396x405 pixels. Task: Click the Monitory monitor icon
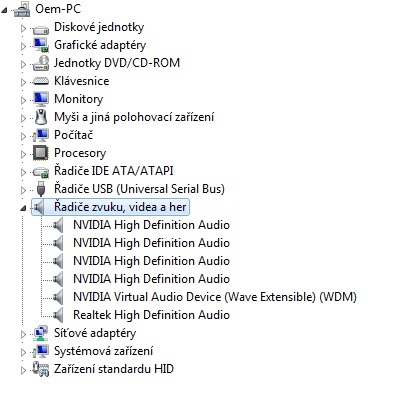(x=41, y=99)
